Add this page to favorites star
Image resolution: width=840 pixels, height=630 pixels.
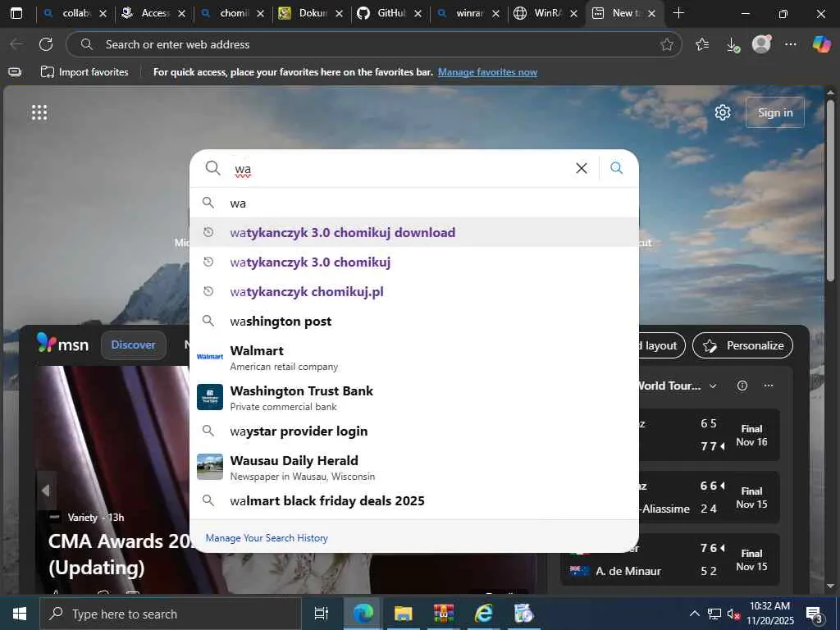point(666,44)
